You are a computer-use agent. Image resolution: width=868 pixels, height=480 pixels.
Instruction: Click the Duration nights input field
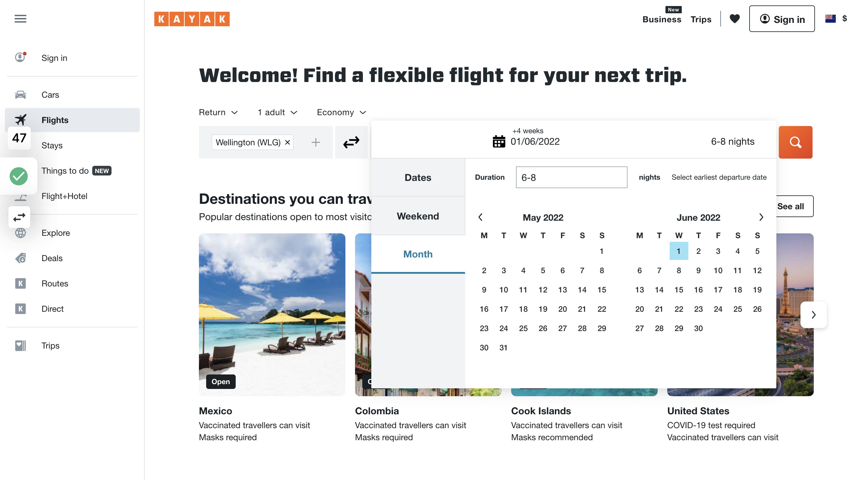point(571,177)
